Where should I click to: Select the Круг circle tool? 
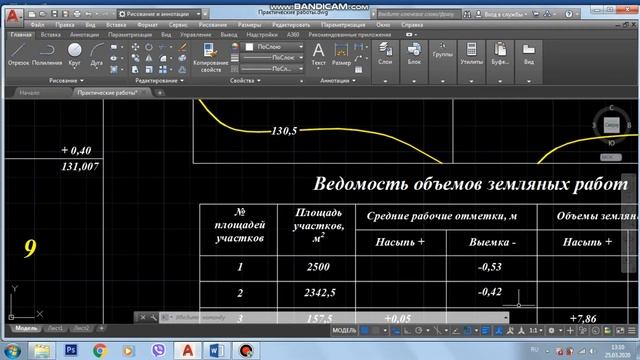pos(74,54)
